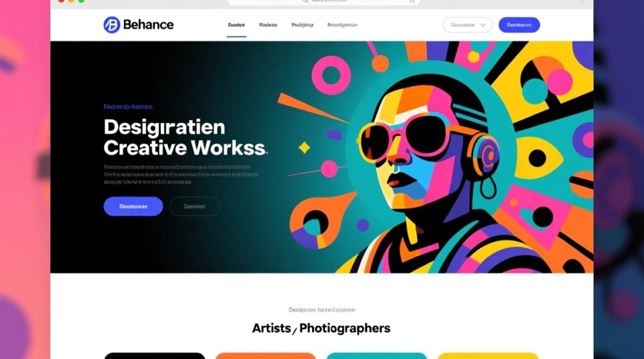The image size is (644, 359).
Task: Select the active underlined navigation tab
Action: tap(236, 25)
